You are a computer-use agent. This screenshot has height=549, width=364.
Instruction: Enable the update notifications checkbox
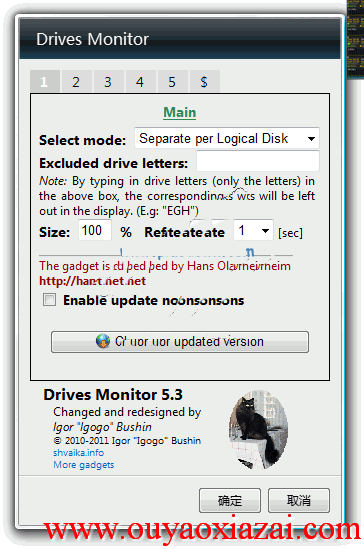point(49,300)
